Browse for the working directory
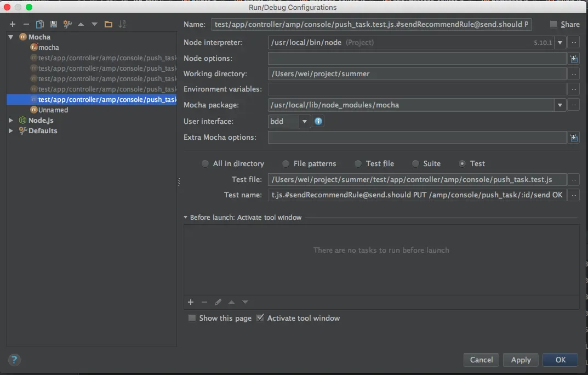 (x=574, y=74)
